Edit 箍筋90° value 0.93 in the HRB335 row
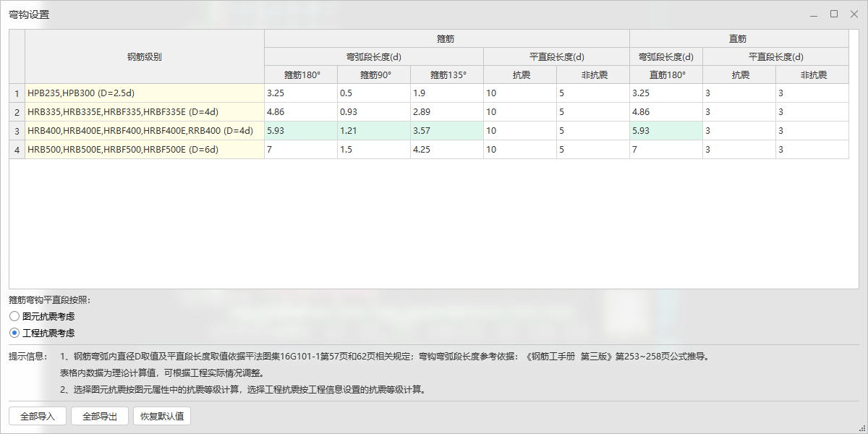This screenshot has height=434, width=868. pyautogui.click(x=374, y=112)
